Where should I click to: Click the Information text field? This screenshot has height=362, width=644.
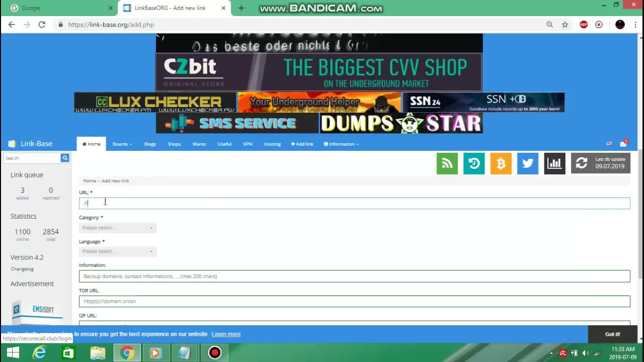(354, 276)
